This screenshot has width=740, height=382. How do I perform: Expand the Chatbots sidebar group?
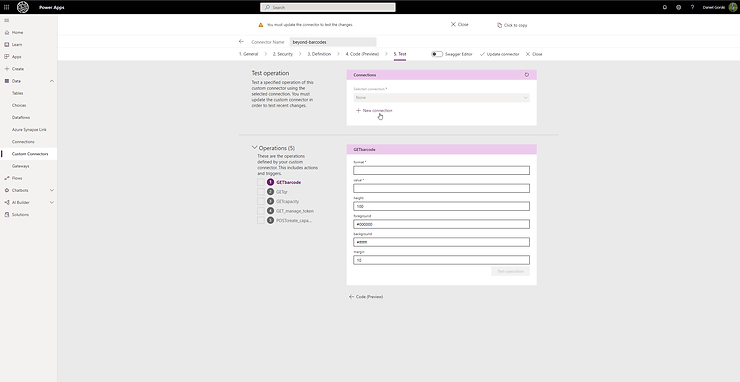(x=51, y=190)
